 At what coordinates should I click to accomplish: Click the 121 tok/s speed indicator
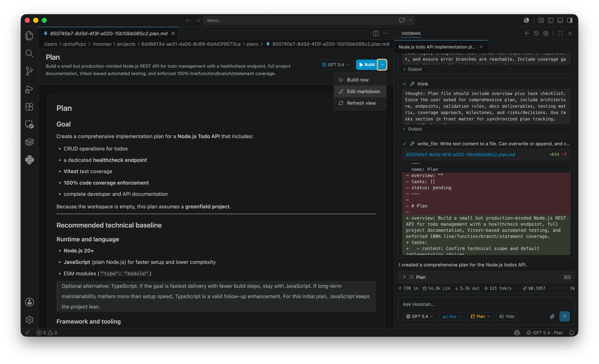(x=498, y=288)
